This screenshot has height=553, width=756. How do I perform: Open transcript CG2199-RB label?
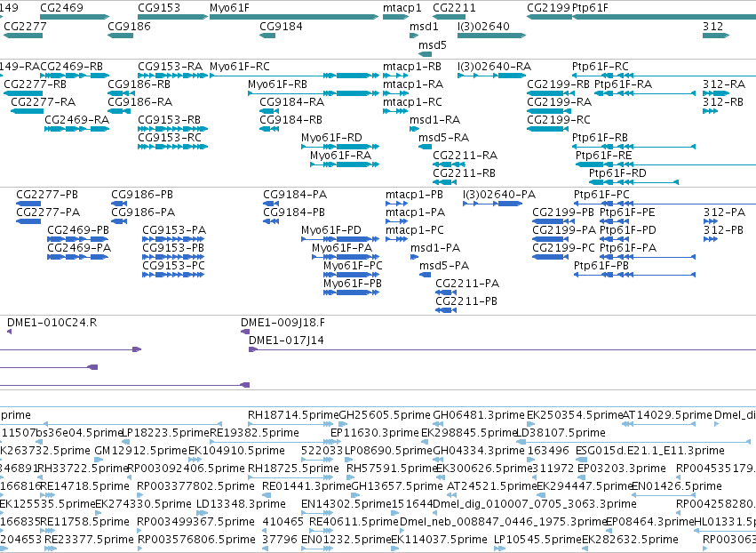pyautogui.click(x=558, y=84)
